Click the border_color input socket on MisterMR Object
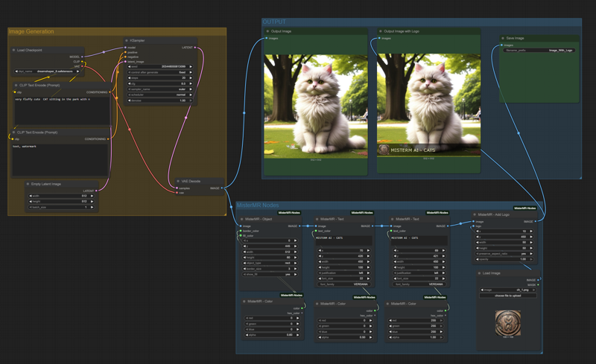The image size is (596, 364). click(x=241, y=231)
